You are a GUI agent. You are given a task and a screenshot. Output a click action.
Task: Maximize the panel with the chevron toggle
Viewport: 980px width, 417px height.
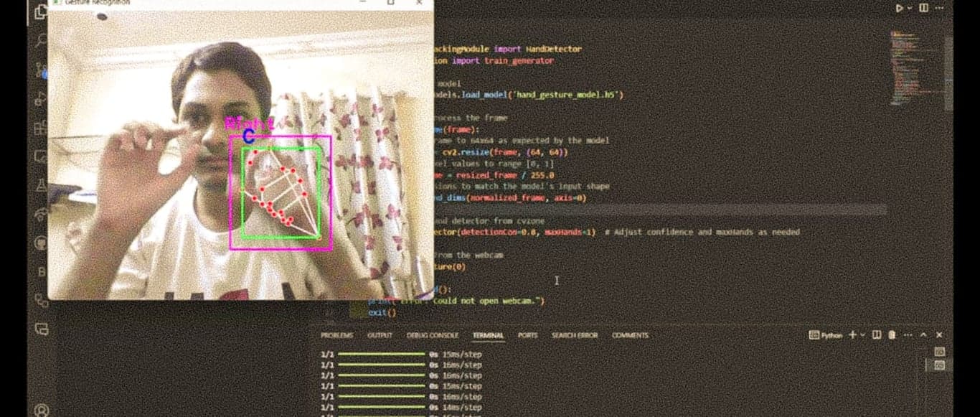pyautogui.click(x=923, y=335)
